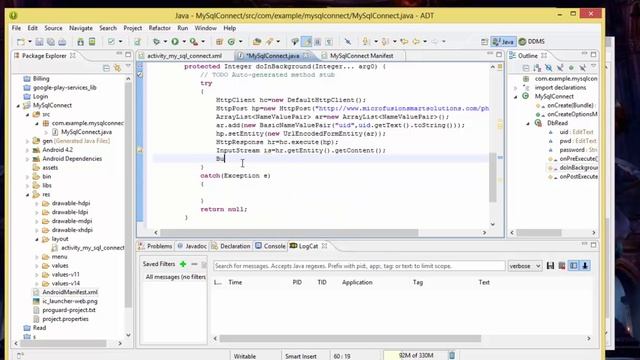Collapse the MySqlConnect project tree node

18,106
